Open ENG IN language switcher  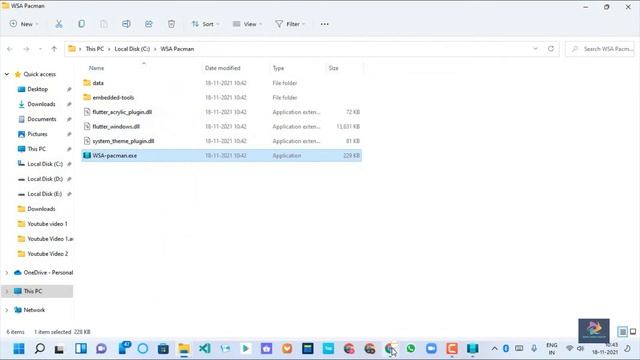[551, 349]
